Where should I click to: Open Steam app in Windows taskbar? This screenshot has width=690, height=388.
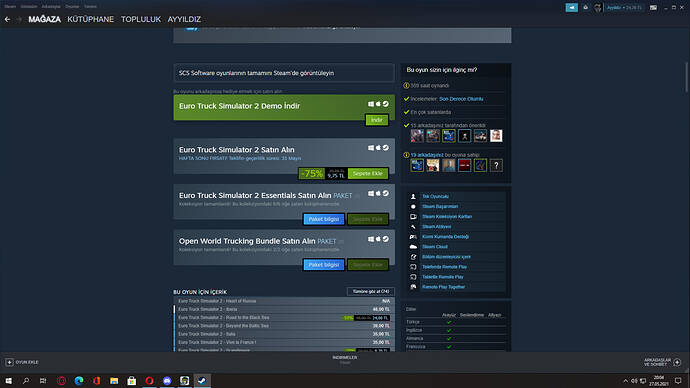(x=202, y=381)
